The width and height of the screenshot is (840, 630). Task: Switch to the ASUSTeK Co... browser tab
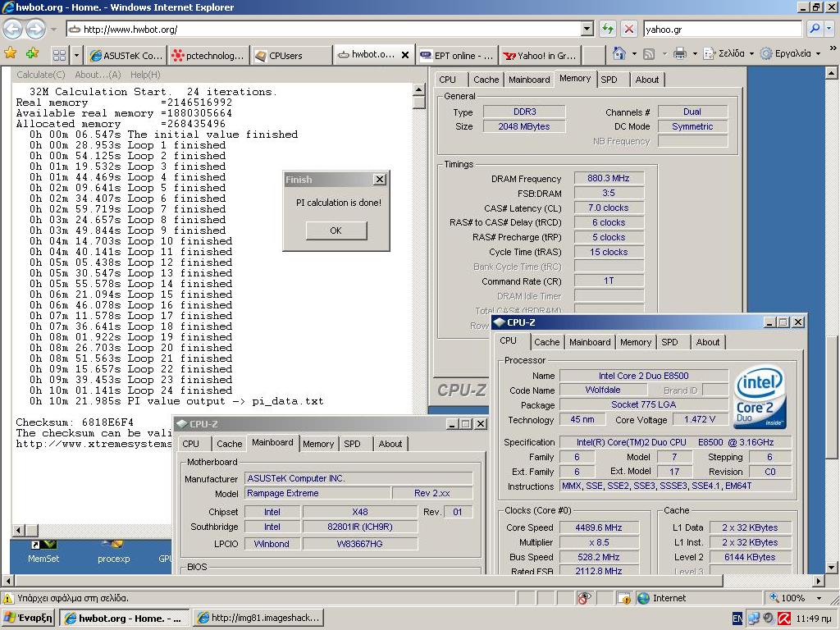pos(126,55)
